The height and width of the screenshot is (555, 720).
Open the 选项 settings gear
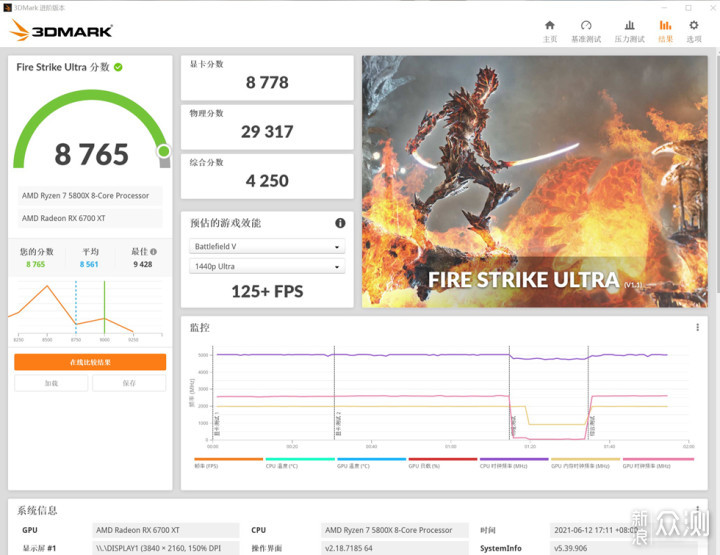coord(694,31)
